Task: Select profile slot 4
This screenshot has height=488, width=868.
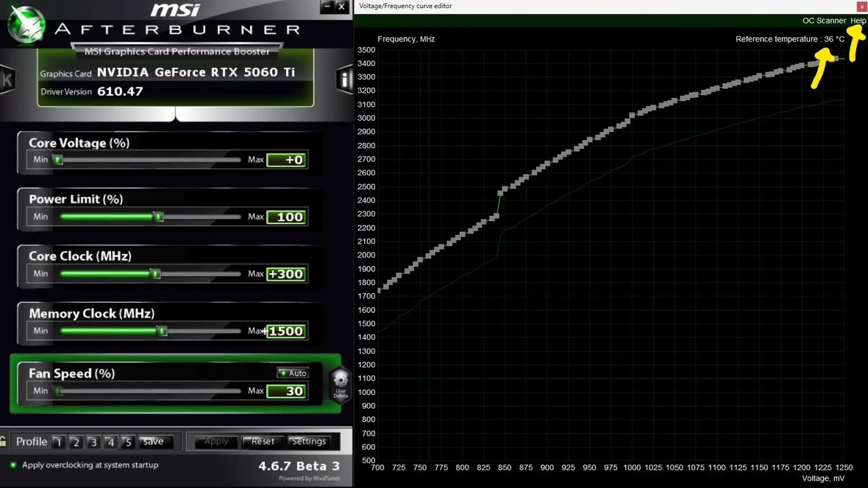Action: 111,441
